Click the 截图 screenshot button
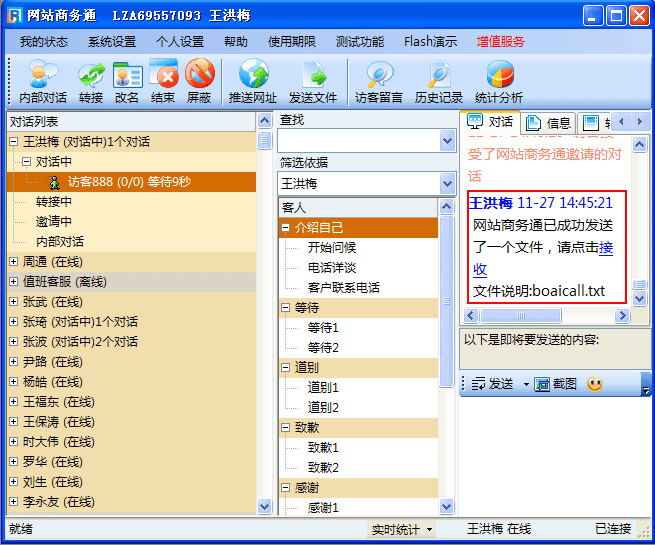 coord(555,384)
